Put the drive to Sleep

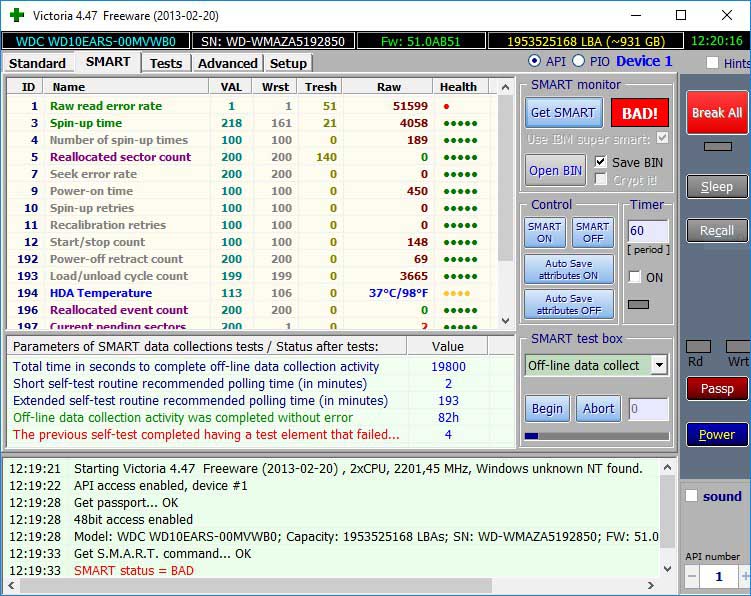(x=717, y=186)
